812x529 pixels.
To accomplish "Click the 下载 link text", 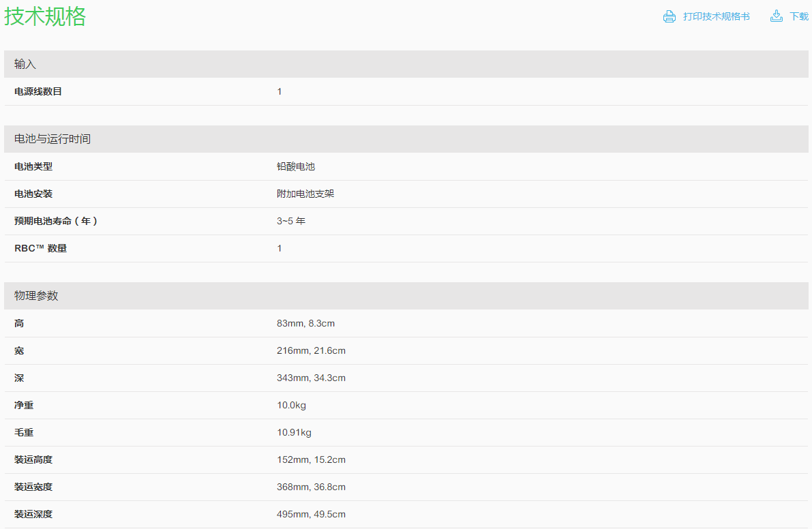I will (798, 16).
